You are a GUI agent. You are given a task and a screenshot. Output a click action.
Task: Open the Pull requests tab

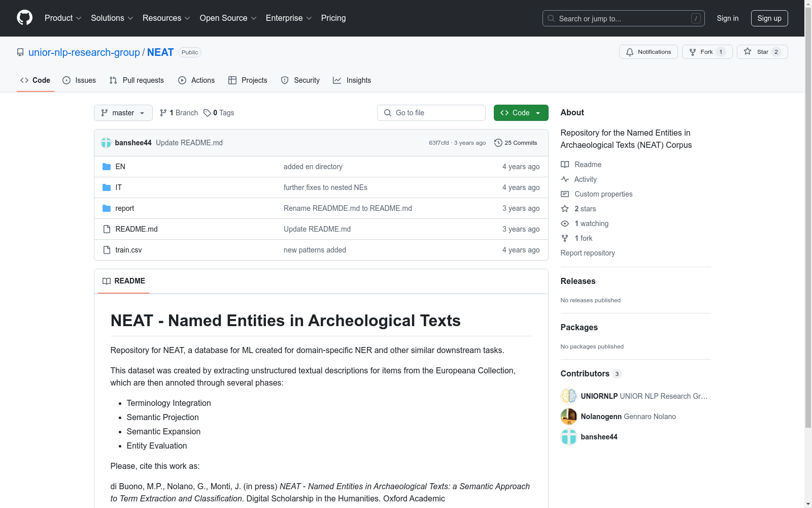(x=137, y=80)
